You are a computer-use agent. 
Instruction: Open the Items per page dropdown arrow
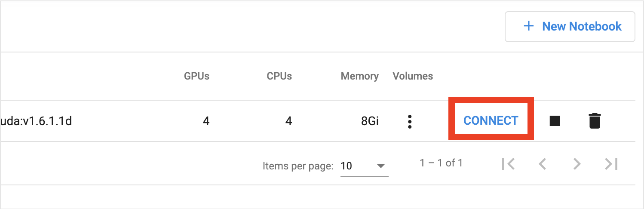pyautogui.click(x=380, y=166)
